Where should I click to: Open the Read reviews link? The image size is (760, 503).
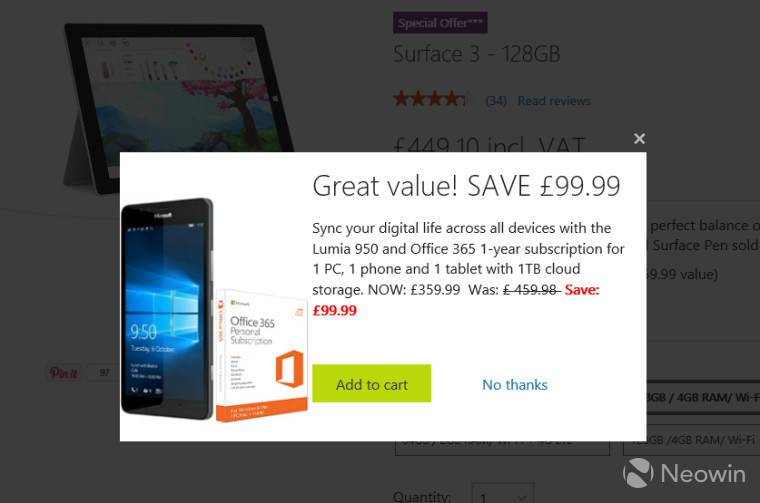pos(554,101)
